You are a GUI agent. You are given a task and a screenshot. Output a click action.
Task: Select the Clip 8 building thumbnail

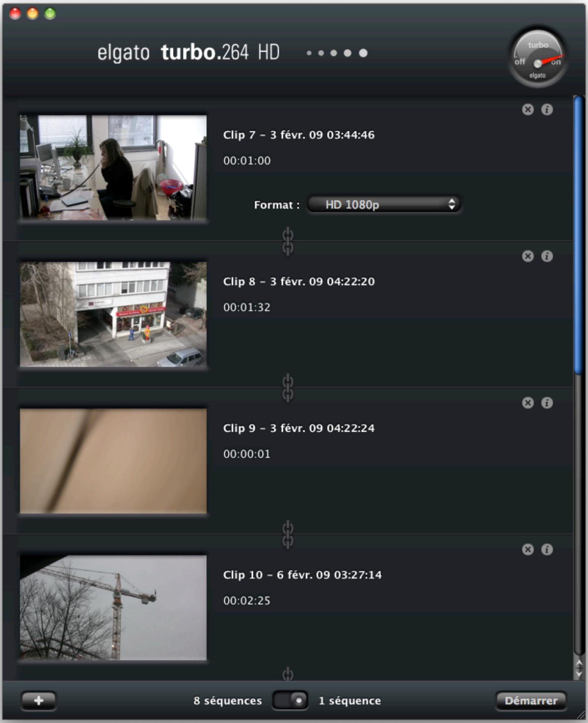(x=113, y=314)
